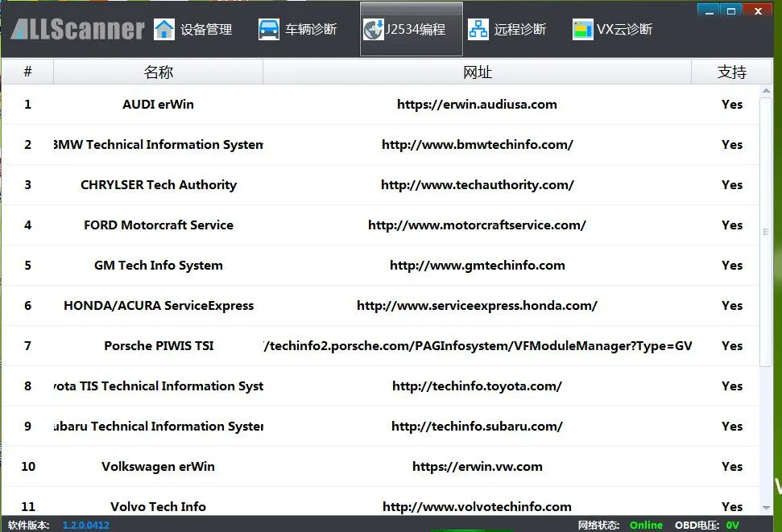Screen dimensions: 782x532
Task: Click row number 10 cell
Action: (x=28, y=467)
